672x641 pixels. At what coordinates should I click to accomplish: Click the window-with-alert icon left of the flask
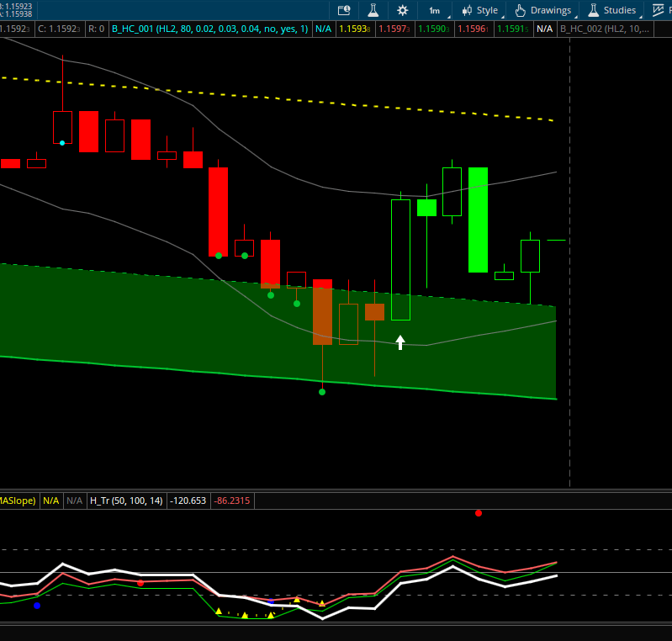point(344,10)
